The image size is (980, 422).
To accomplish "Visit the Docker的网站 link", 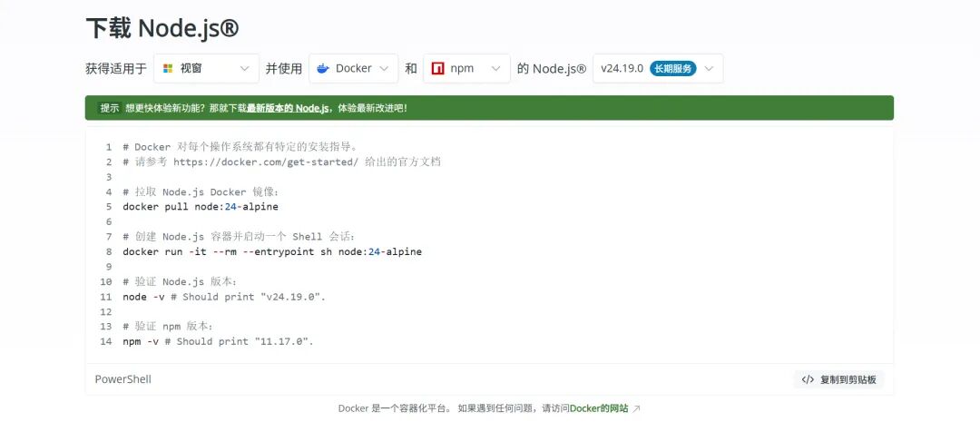I will [x=599, y=409].
